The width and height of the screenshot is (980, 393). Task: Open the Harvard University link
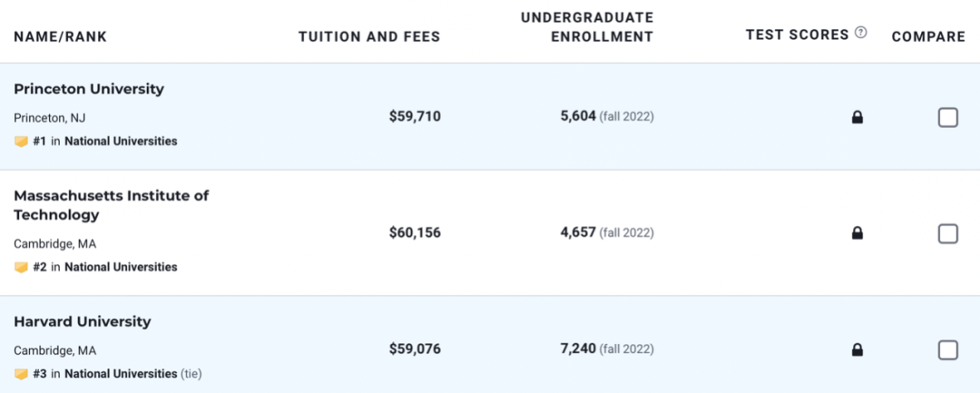click(x=83, y=322)
